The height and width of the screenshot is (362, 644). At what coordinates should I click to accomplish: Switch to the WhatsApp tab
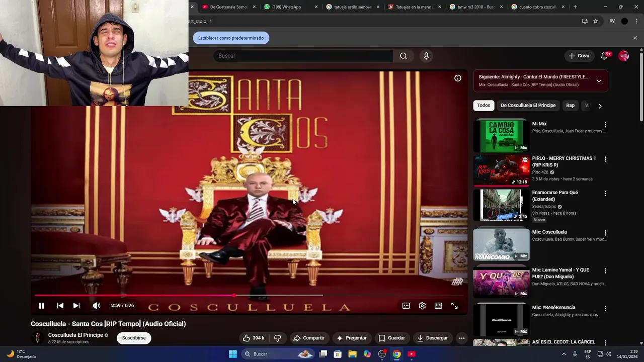[291, 7]
